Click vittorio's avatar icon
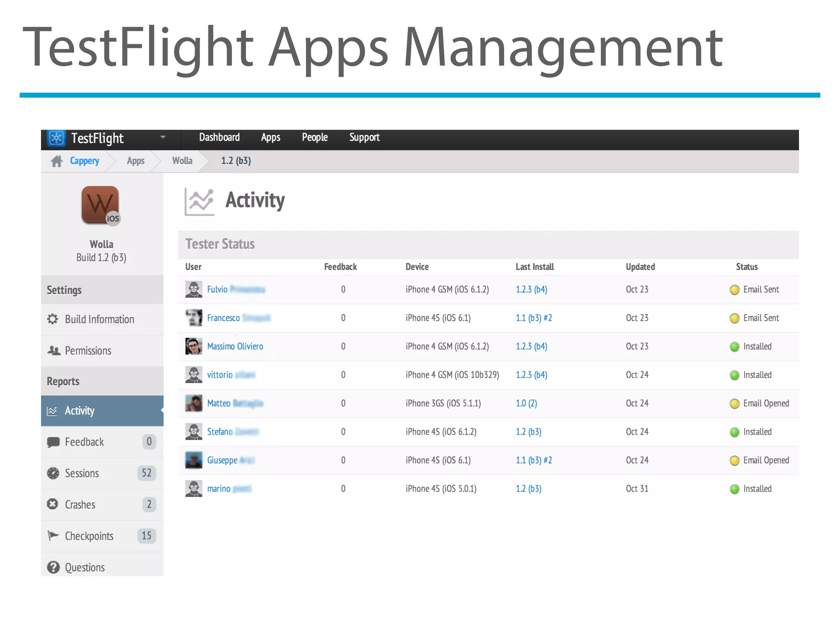The image size is (840, 630). pos(194,375)
